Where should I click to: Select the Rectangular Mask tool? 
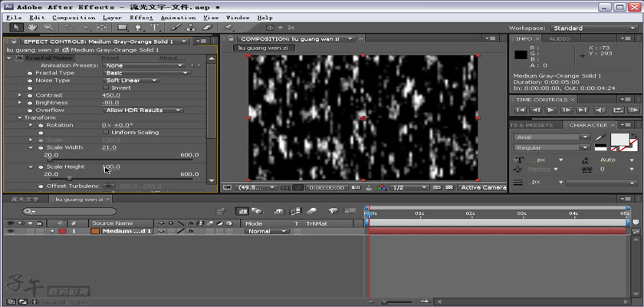[x=122, y=28]
